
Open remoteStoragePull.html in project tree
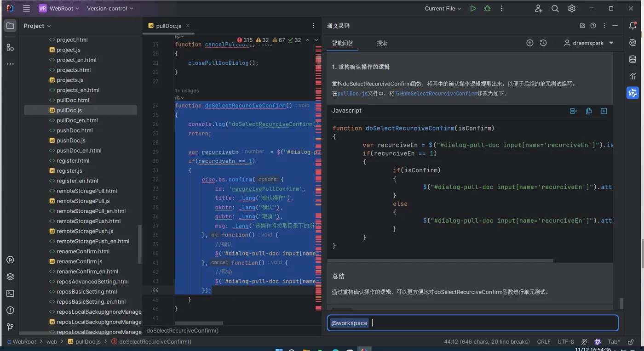[x=86, y=191]
